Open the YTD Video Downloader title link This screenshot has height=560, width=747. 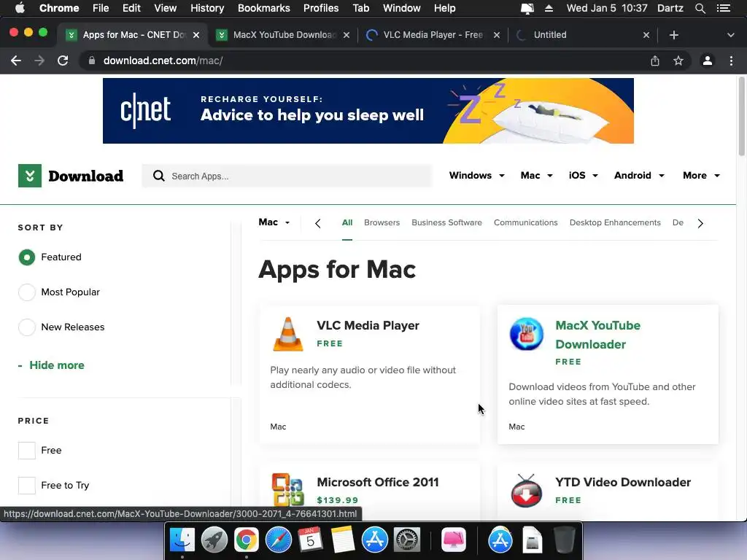pyautogui.click(x=623, y=482)
